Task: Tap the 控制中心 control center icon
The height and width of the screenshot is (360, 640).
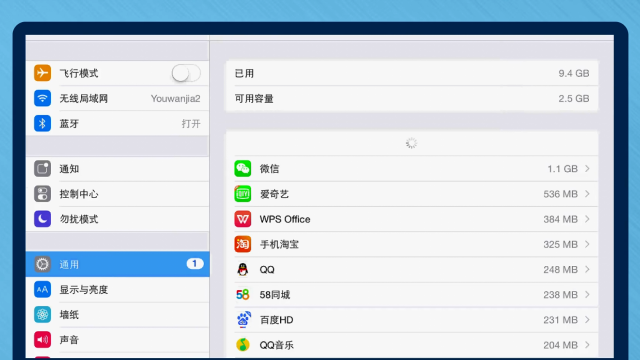Action: point(42,194)
